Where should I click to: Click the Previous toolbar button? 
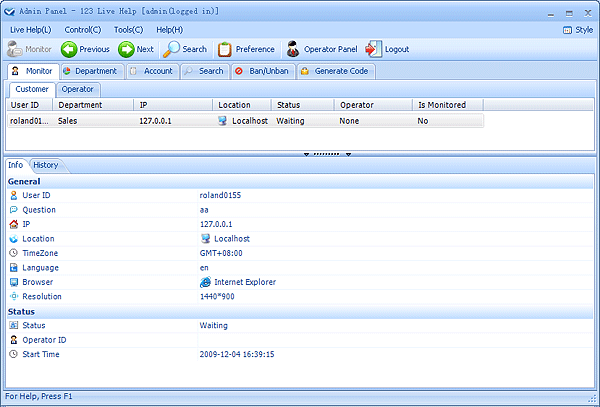click(x=85, y=49)
